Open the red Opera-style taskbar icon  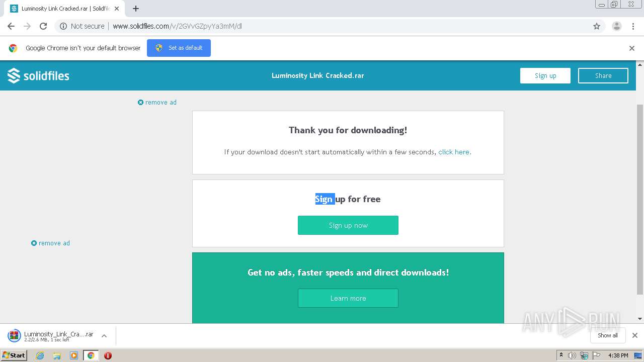(x=108, y=355)
